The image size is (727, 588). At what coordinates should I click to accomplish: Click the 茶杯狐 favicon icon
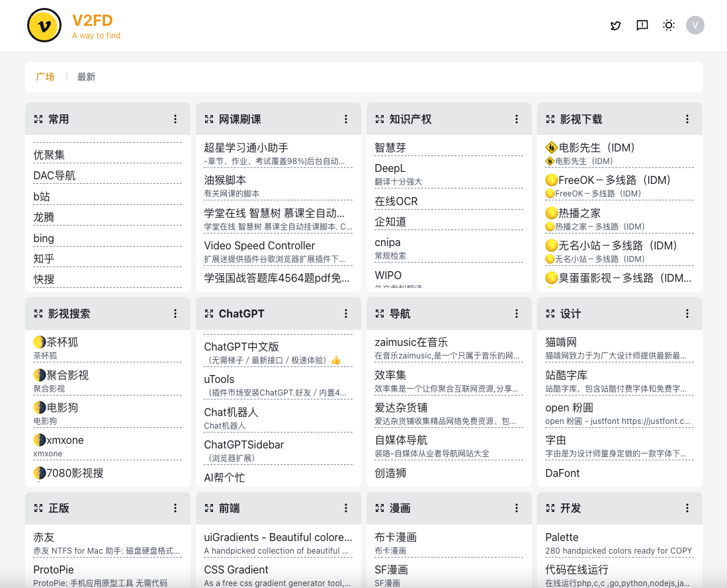[40, 342]
